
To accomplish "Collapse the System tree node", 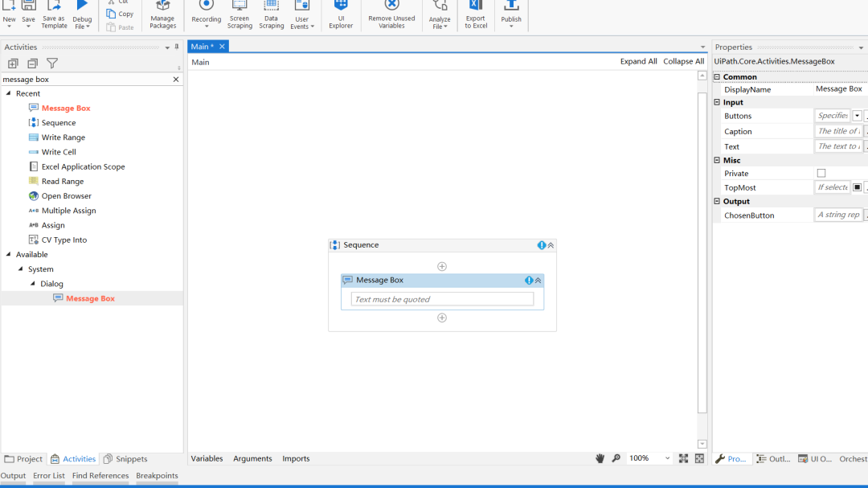I will [20, 269].
